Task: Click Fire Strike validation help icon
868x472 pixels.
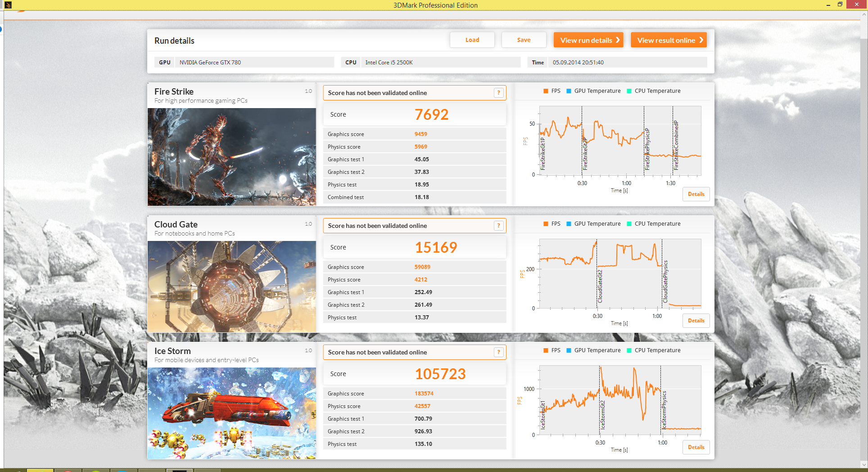Action: [x=498, y=93]
